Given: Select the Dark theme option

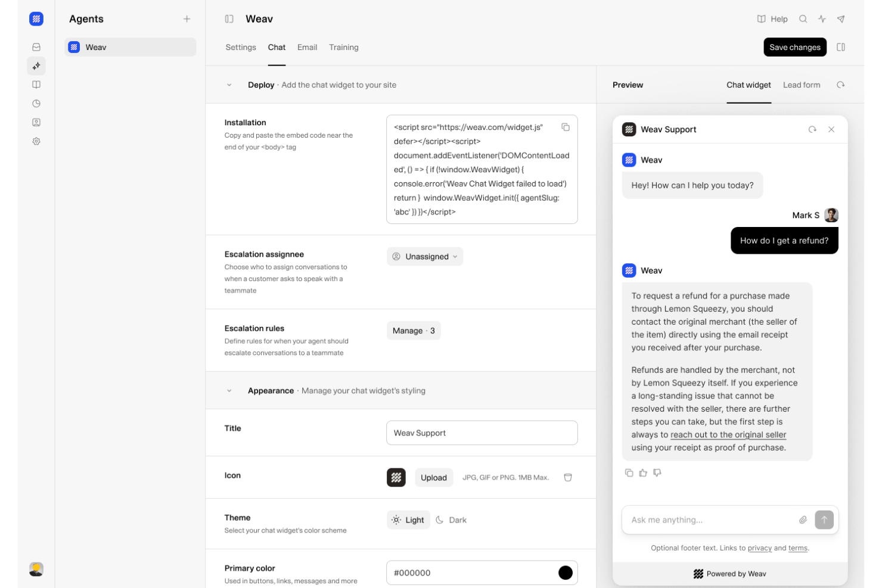Looking at the screenshot, I should coord(451,519).
